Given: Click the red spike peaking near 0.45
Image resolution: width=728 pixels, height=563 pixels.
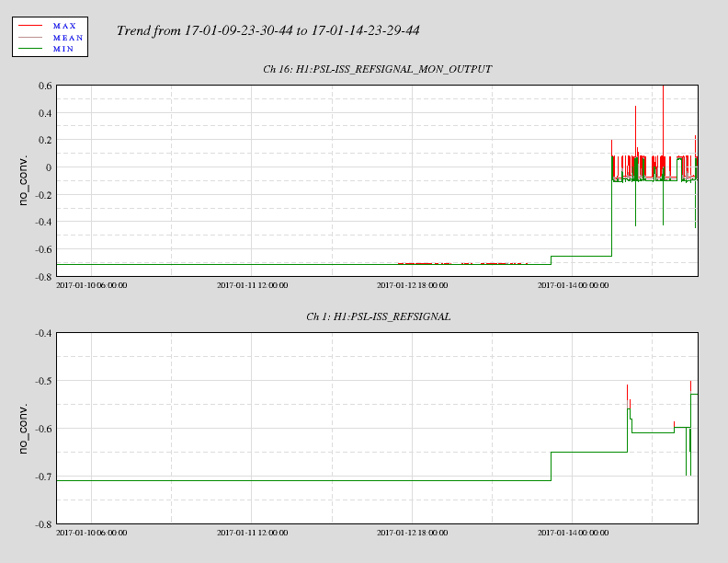Looking at the screenshot, I should 635,131.
